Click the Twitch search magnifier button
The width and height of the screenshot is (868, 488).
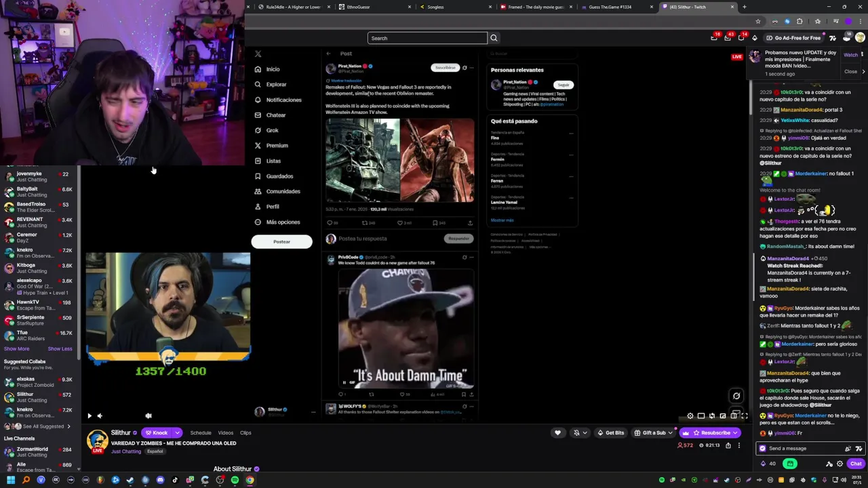494,38
